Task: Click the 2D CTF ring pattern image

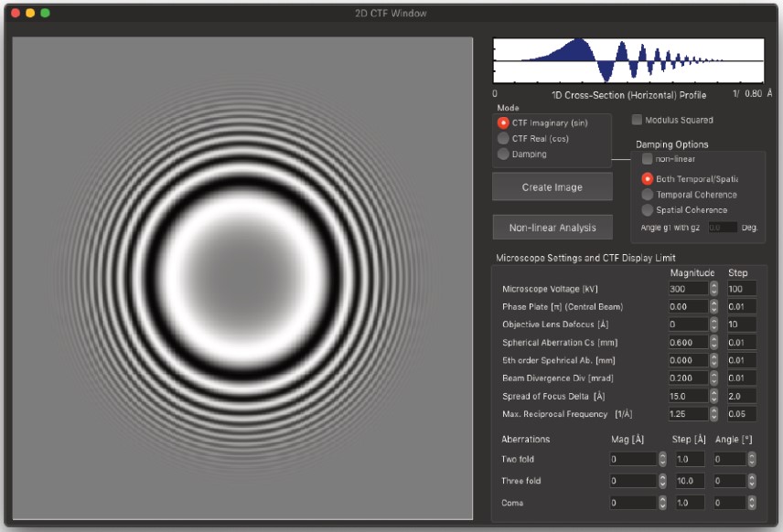Action: tap(242, 279)
